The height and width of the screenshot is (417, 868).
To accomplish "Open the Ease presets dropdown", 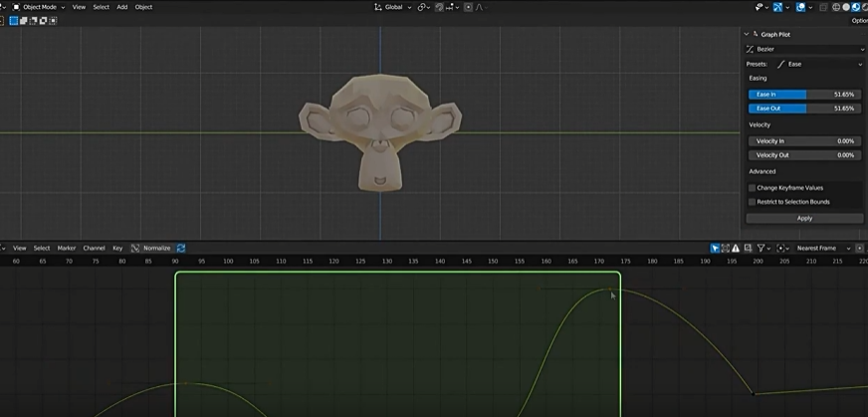I will pos(819,64).
